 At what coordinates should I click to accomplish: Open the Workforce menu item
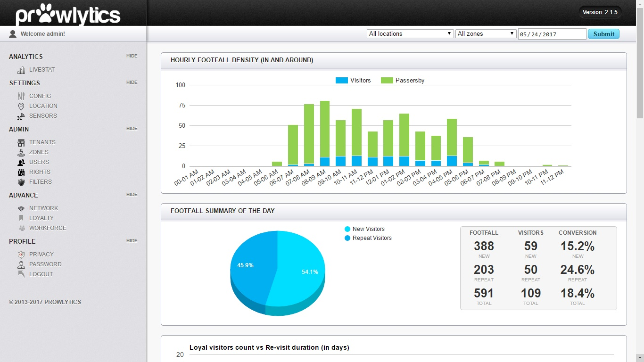click(48, 228)
